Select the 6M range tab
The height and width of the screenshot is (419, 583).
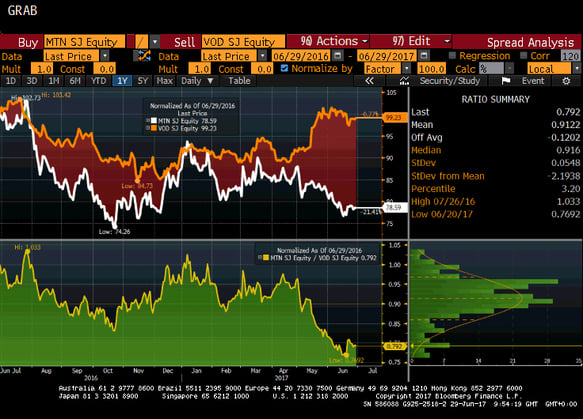point(75,81)
